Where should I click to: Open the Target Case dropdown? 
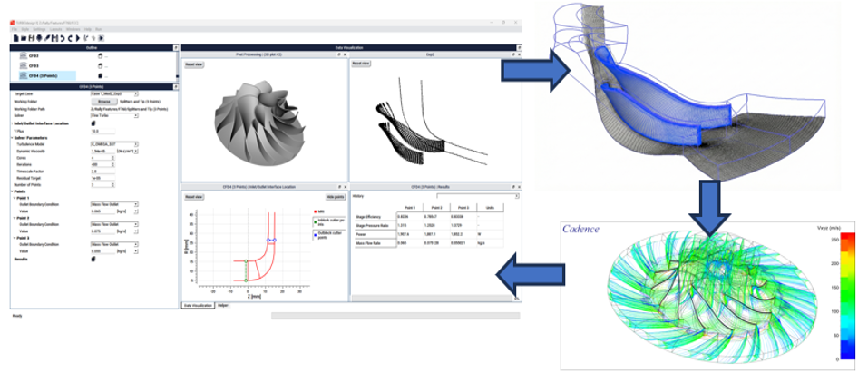click(x=114, y=94)
